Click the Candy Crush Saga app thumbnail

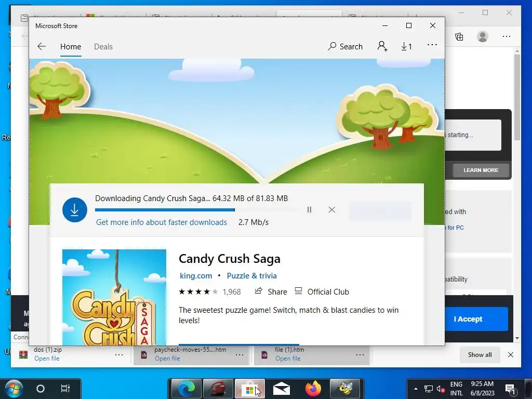pos(114,297)
